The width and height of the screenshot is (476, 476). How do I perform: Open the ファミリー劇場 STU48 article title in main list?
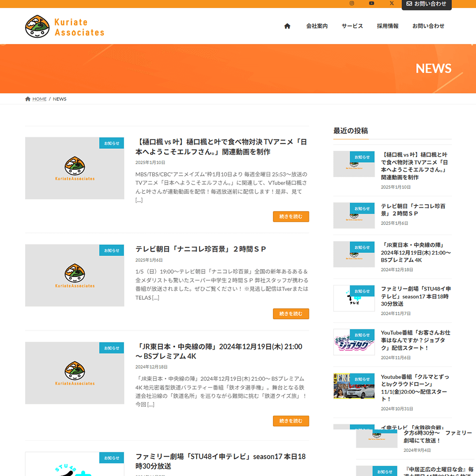click(x=221, y=461)
